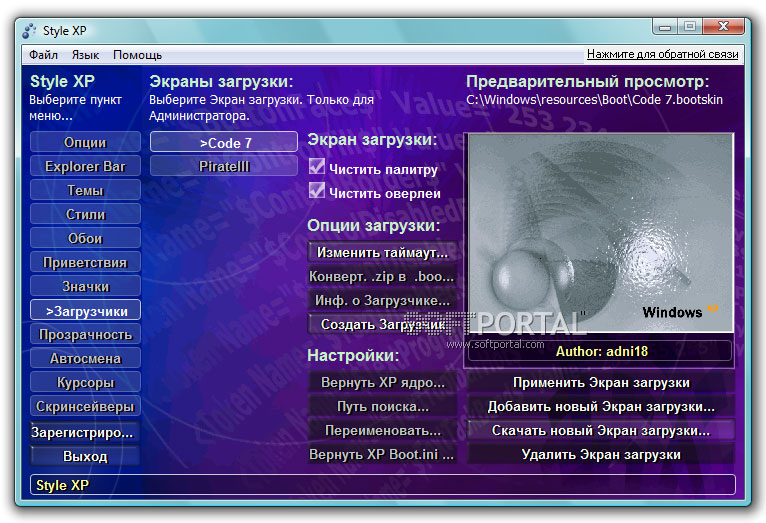Click Применить Экран загрузки button
The width and height of the screenshot is (766, 523).
(601, 382)
